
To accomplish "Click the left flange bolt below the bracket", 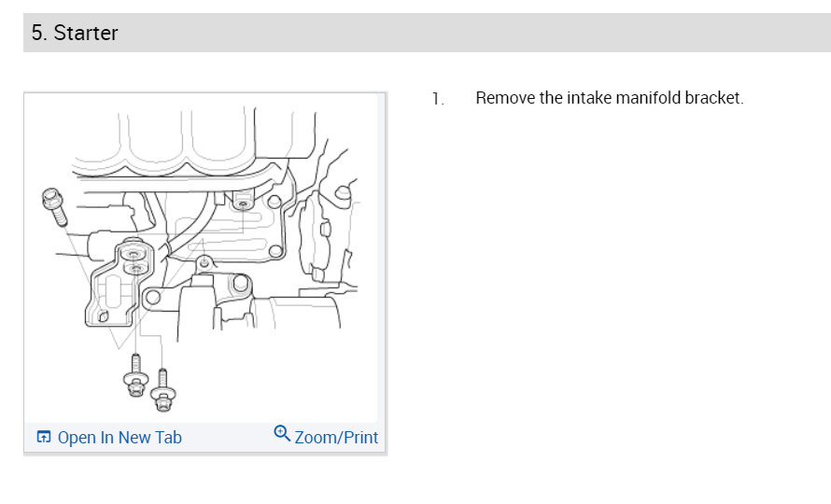I will click(135, 375).
